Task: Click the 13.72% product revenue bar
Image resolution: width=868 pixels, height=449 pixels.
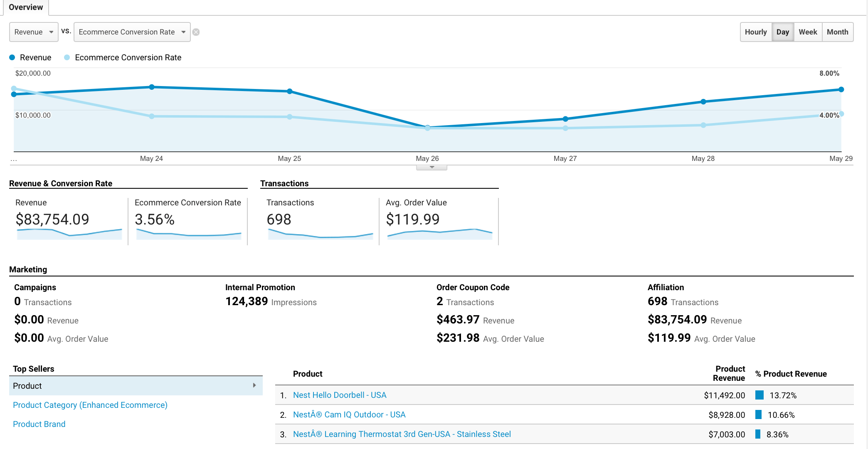Action: point(759,395)
